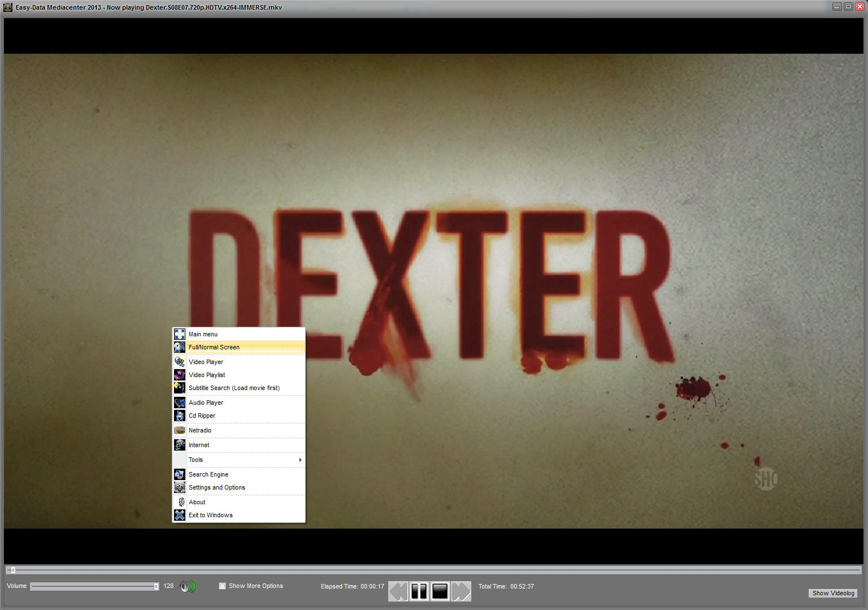Click the Full/Normal Screen icon

(x=180, y=347)
